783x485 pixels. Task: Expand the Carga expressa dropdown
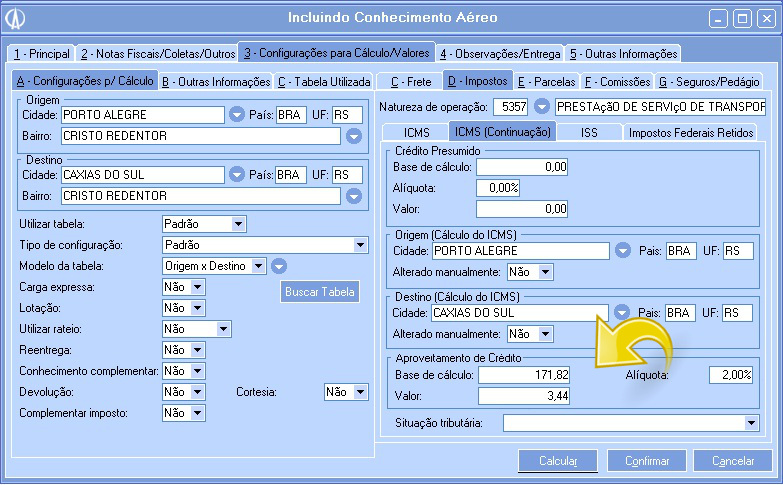pyautogui.click(x=197, y=287)
